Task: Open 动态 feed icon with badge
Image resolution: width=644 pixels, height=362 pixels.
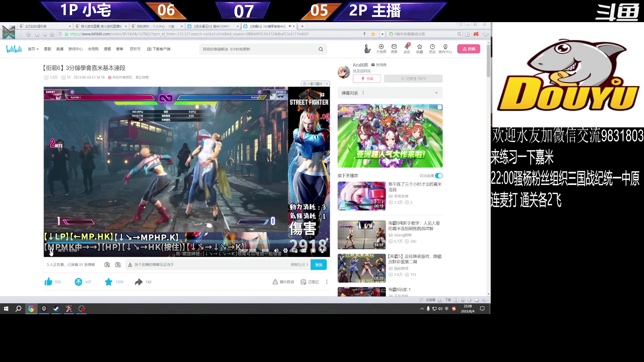Action: point(407,49)
